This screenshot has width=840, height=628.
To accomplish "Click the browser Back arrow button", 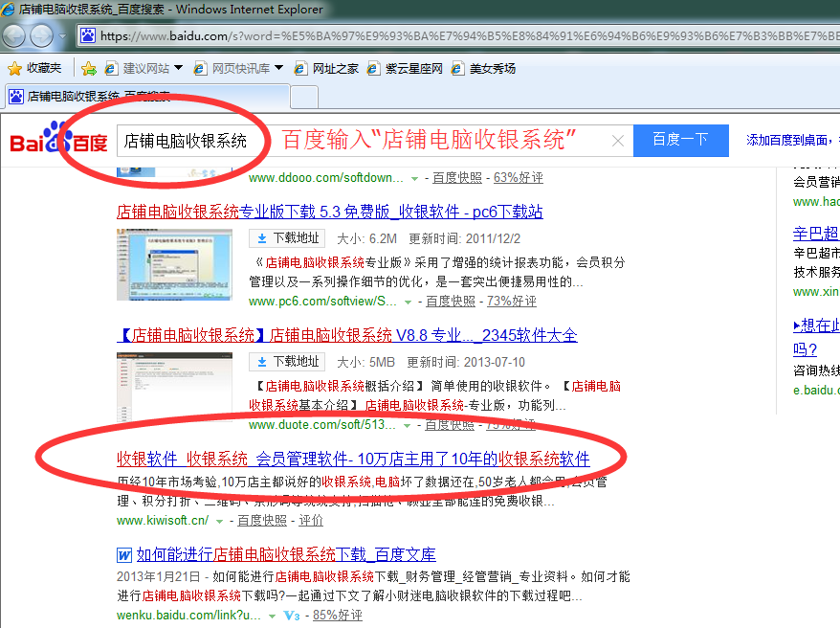I will coord(14,36).
